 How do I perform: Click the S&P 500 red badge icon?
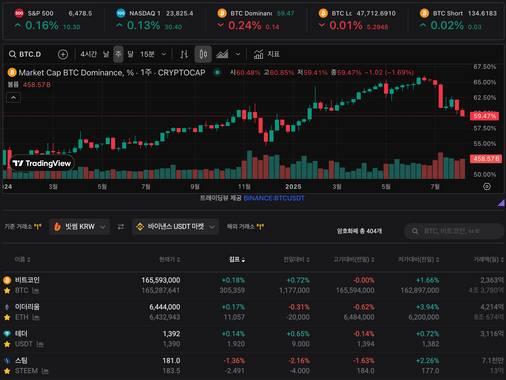19,13
